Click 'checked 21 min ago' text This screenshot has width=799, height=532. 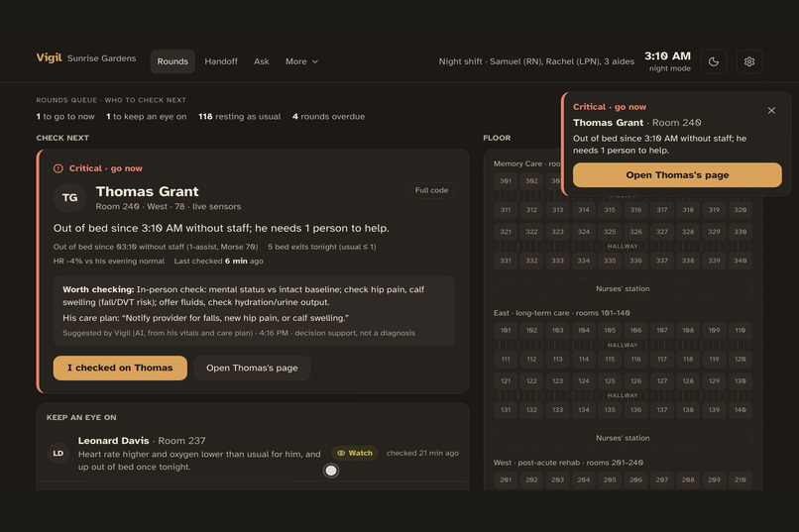pyautogui.click(x=422, y=453)
